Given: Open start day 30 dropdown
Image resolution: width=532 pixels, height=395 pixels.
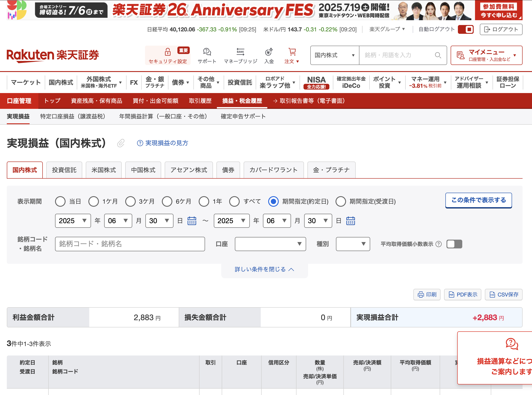Looking at the screenshot, I should point(159,221).
